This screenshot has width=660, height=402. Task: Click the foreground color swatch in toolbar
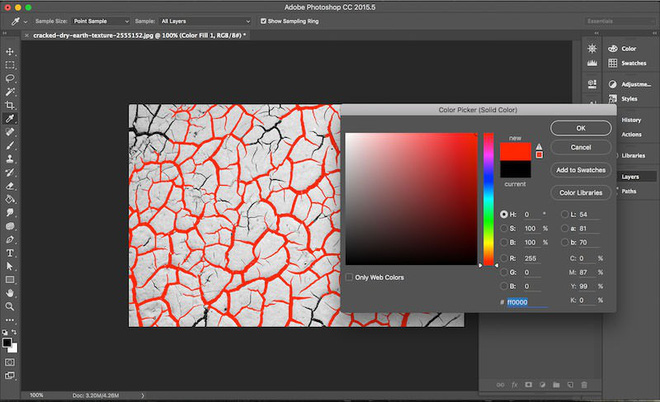(8, 341)
